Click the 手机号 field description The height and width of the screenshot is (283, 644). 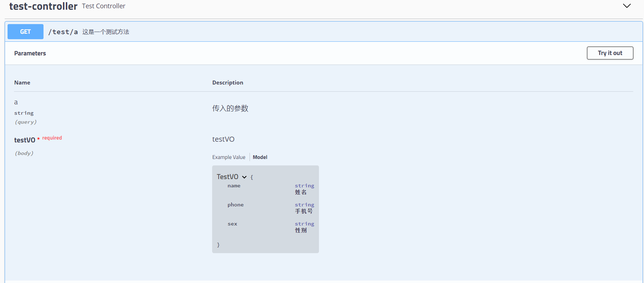click(x=304, y=211)
